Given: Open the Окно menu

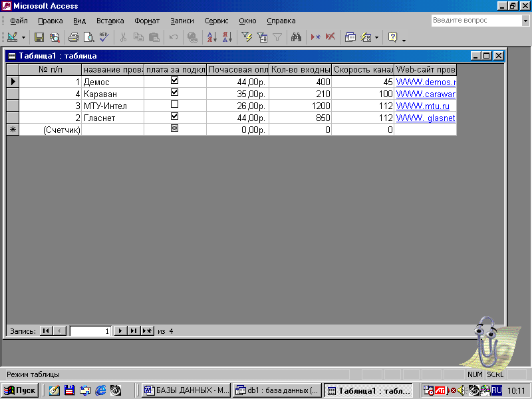Looking at the screenshot, I should click(x=247, y=21).
